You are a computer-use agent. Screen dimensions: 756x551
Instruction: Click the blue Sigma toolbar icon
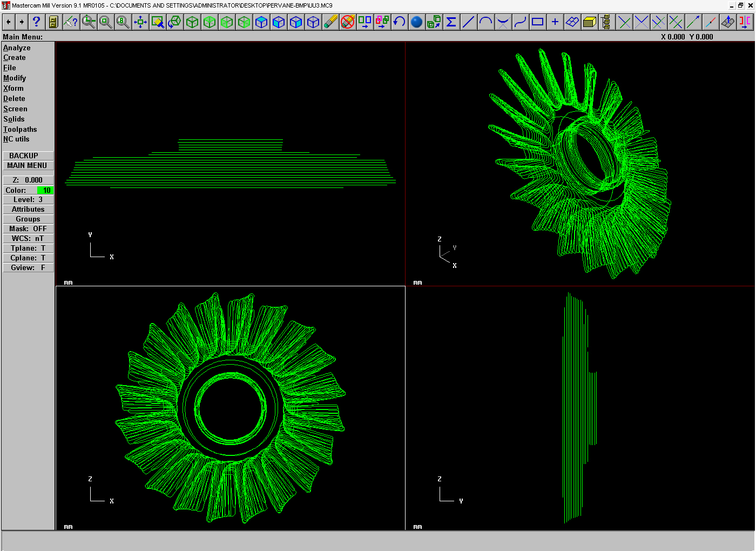(451, 22)
